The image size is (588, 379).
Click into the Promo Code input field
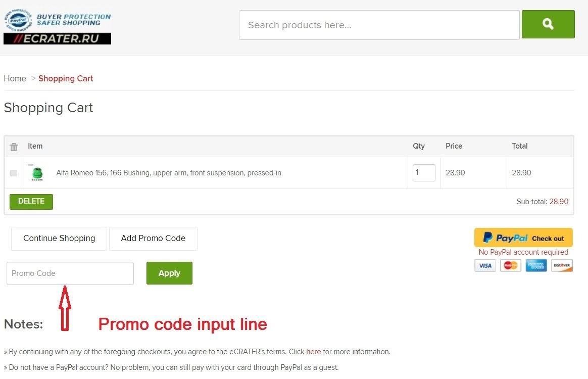coord(70,273)
